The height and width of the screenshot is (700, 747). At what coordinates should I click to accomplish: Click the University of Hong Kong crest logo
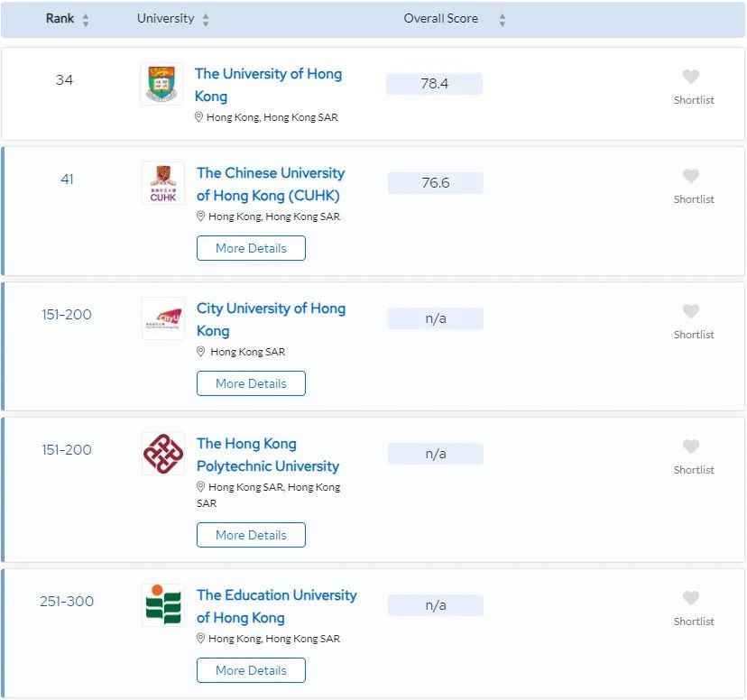161,84
